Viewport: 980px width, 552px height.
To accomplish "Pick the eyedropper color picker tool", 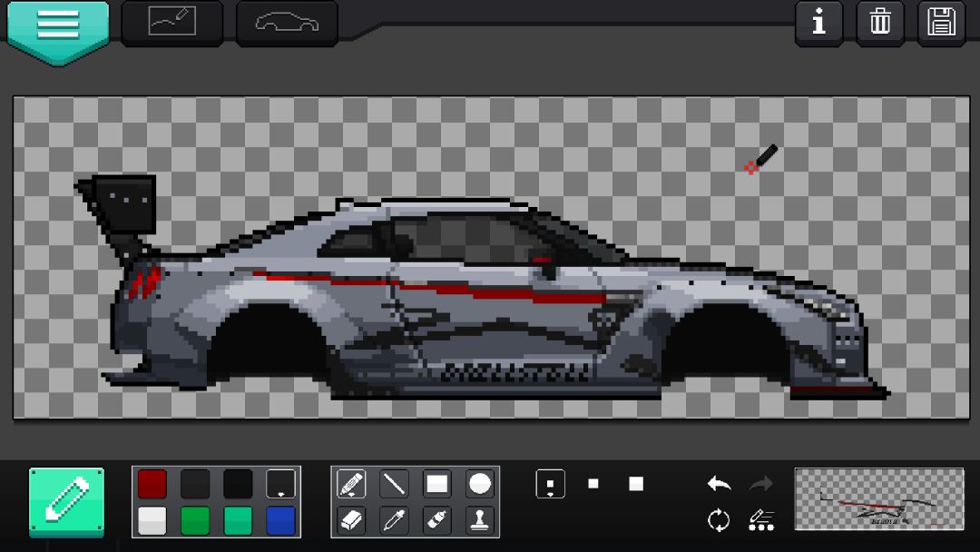I will tap(394, 520).
